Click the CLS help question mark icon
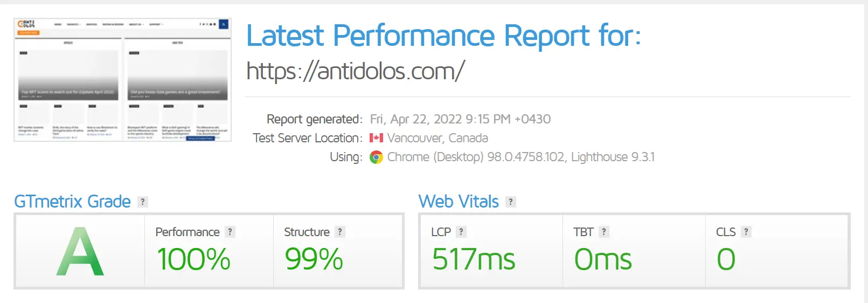Screen dimensions: 868x303 [746, 232]
